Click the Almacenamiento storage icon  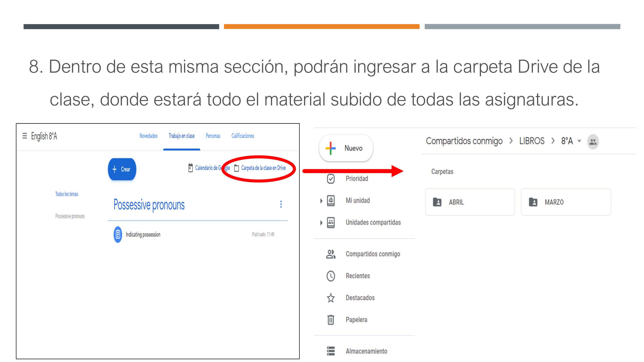pyautogui.click(x=331, y=351)
